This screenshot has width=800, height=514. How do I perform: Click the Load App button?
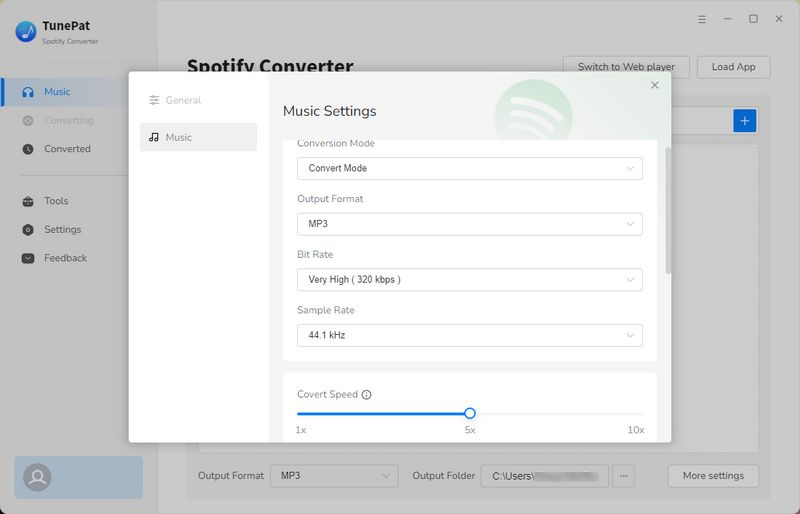pyautogui.click(x=733, y=67)
